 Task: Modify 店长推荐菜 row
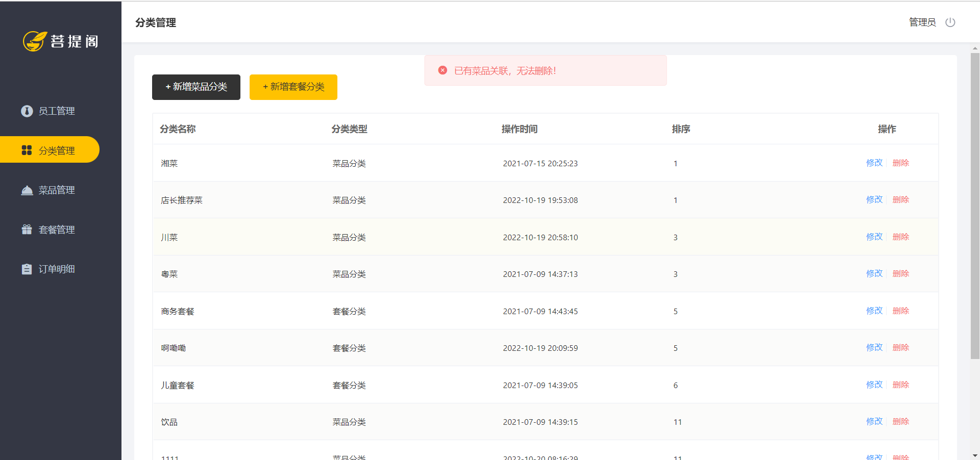point(874,199)
